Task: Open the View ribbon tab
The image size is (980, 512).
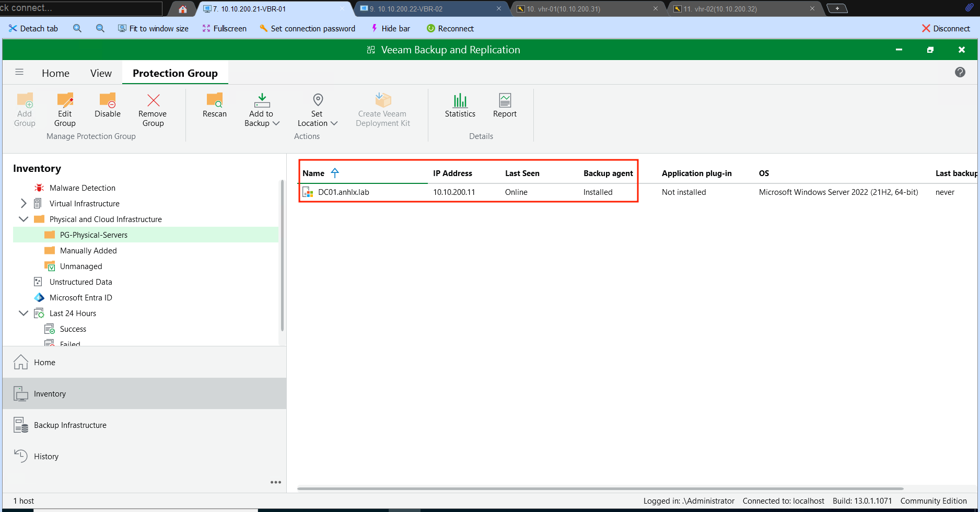Action: (101, 73)
